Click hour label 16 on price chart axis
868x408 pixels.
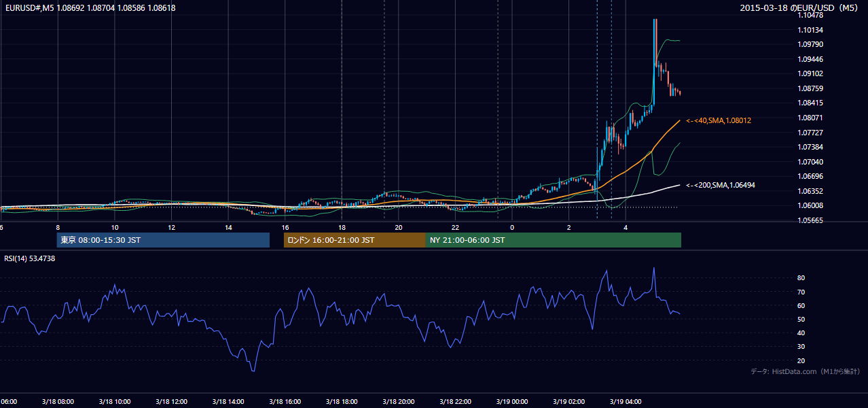(x=285, y=227)
